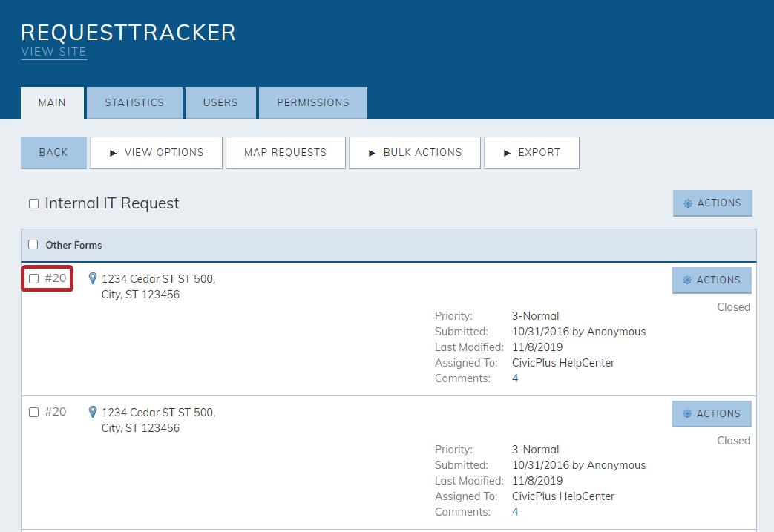
Task: Expand the View Options dropdown
Action: (156, 153)
